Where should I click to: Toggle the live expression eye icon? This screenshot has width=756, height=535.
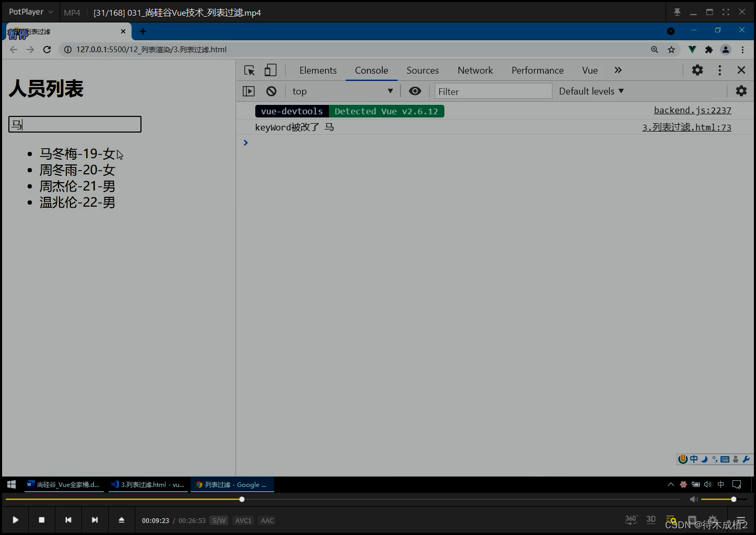[415, 91]
